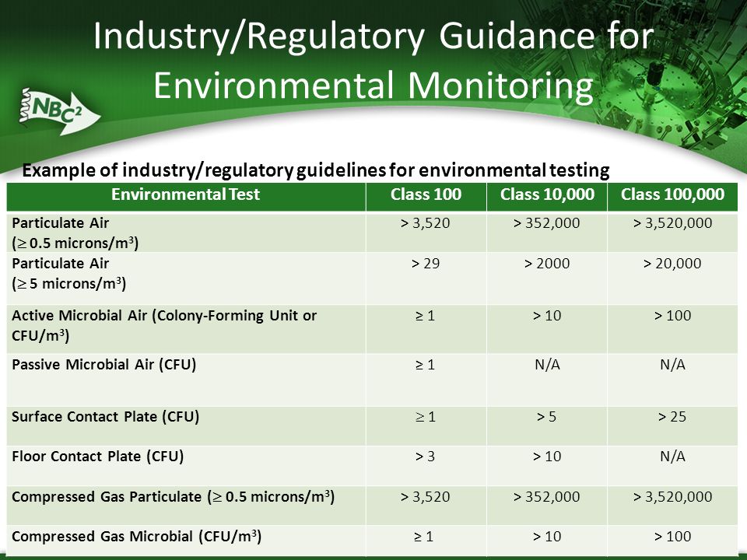Select 'Passive Microbial Air (CFU)' row label

(x=103, y=365)
